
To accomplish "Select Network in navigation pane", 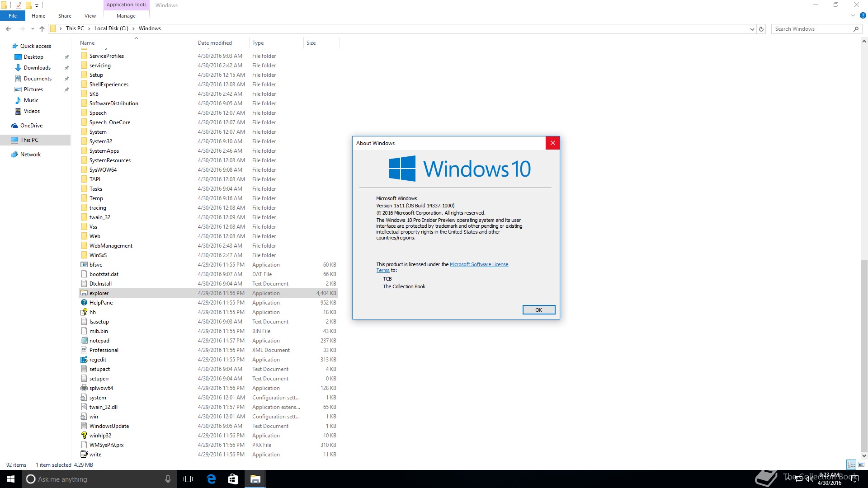I will click(x=30, y=155).
